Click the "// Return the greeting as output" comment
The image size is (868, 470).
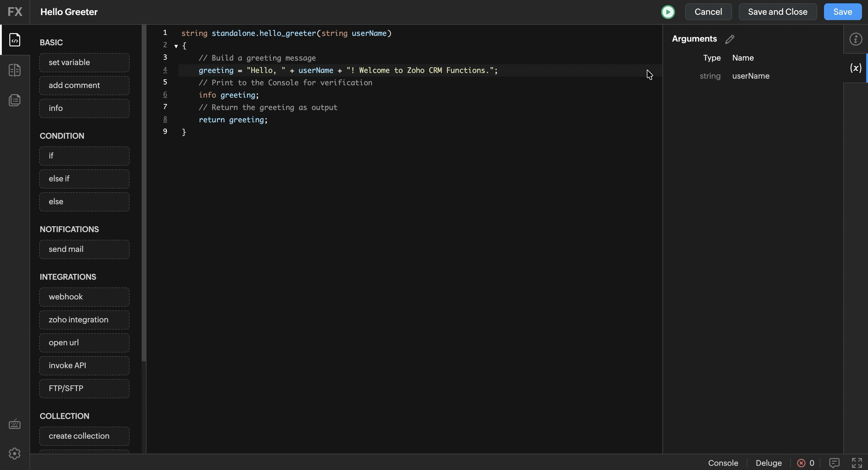tap(268, 108)
